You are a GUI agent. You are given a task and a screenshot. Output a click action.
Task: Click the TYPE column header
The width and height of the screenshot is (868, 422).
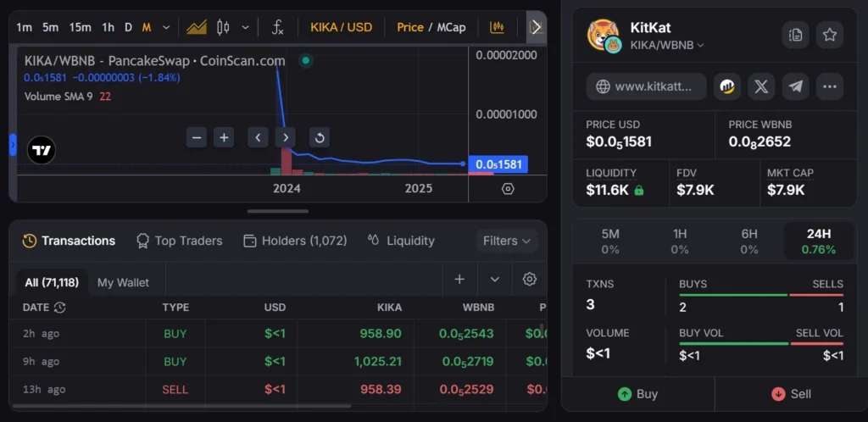[x=175, y=308]
